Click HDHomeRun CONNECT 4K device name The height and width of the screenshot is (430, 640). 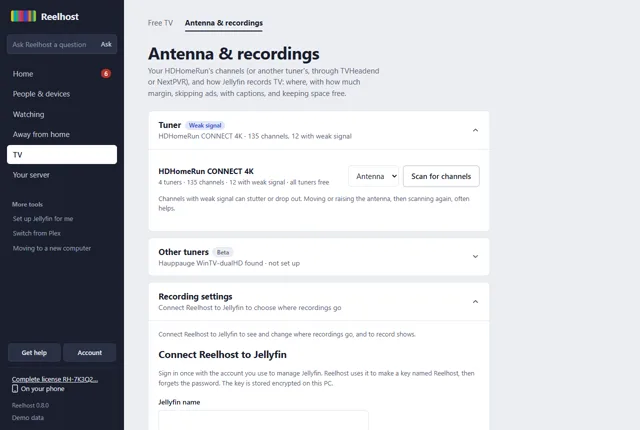pyautogui.click(x=206, y=171)
